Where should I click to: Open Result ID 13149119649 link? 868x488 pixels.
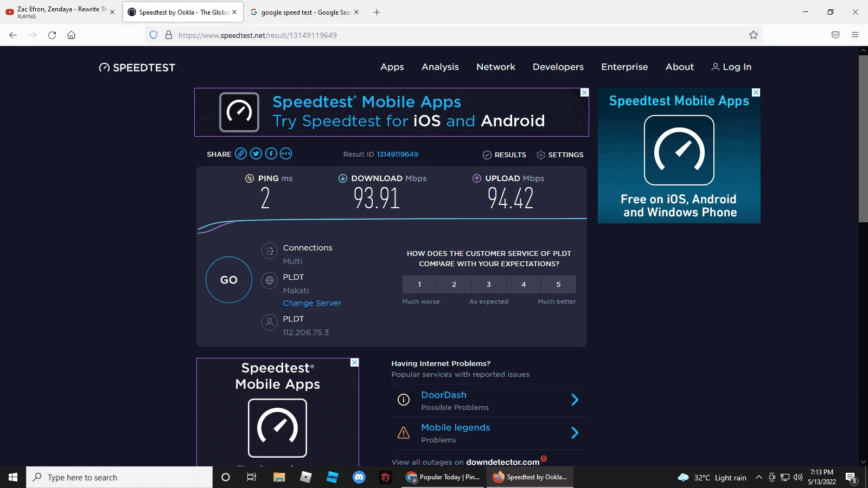tap(398, 155)
